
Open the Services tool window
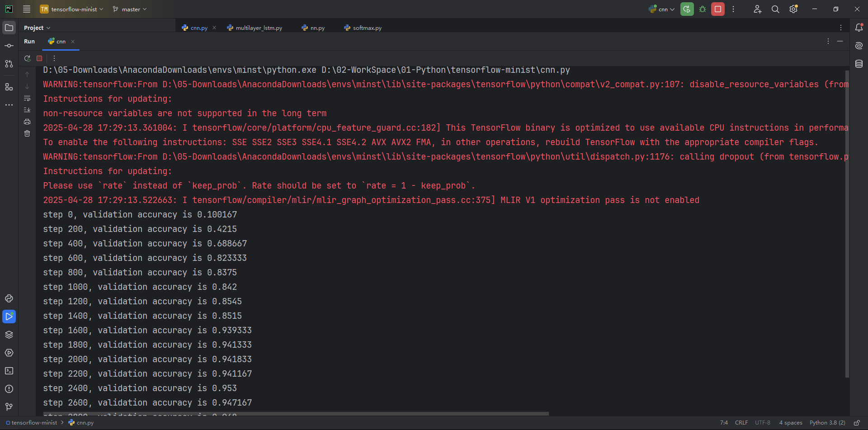(x=9, y=353)
